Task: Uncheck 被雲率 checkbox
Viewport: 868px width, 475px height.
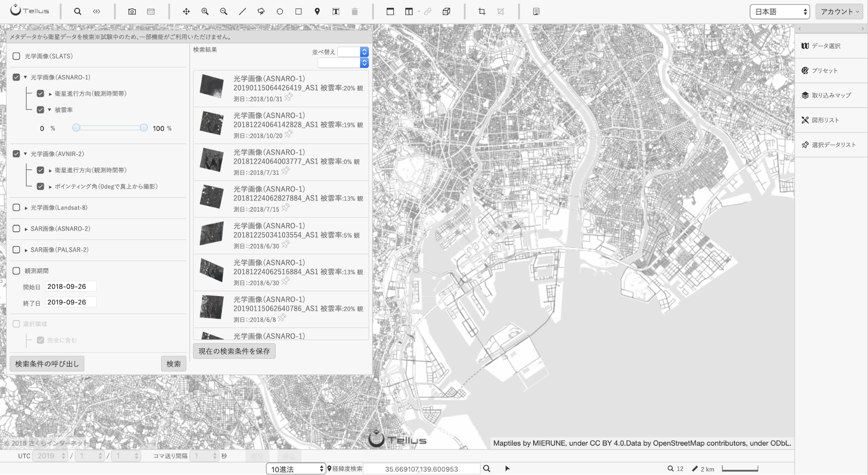Action: pos(40,109)
